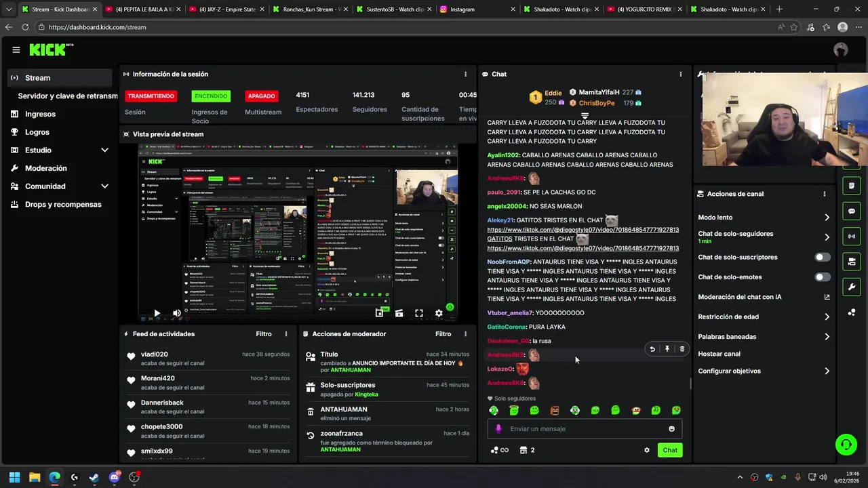
Task: Open session information three-dot menu
Action: (x=465, y=75)
